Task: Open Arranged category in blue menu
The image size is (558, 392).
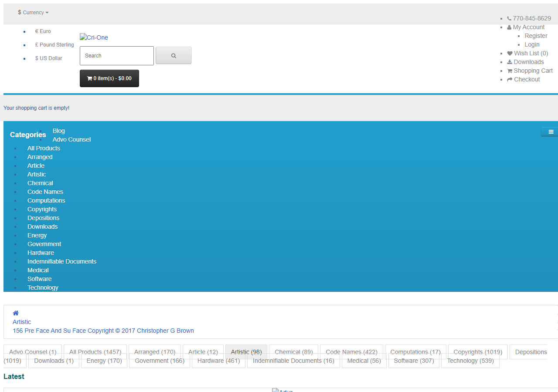Action: 40,157
